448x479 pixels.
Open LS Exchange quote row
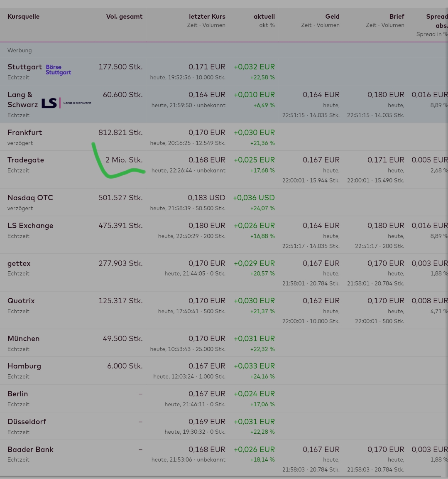[30, 226]
